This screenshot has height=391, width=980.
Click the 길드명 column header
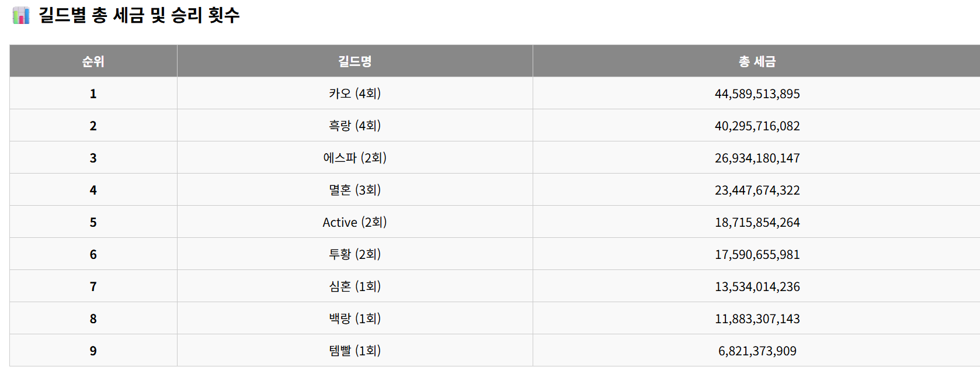tap(355, 61)
